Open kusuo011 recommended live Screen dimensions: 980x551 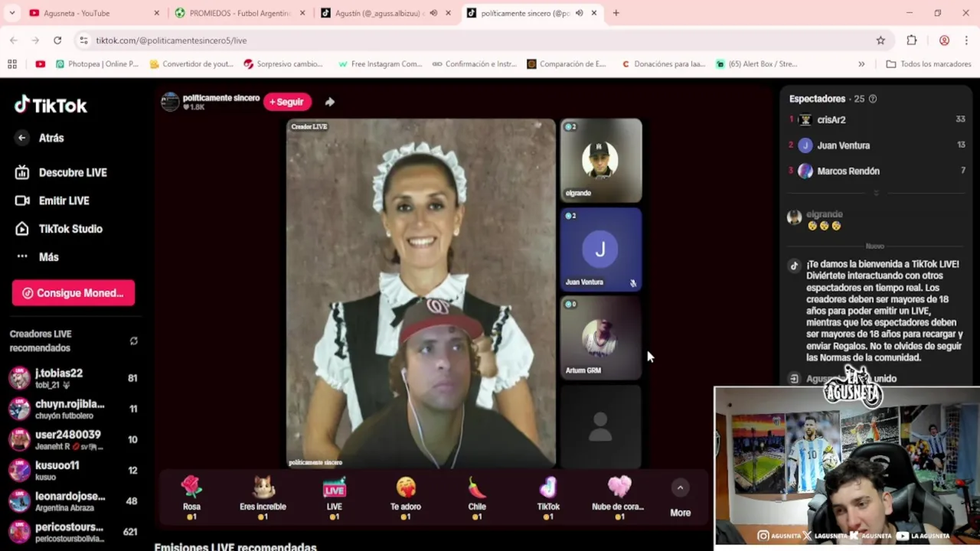point(73,470)
